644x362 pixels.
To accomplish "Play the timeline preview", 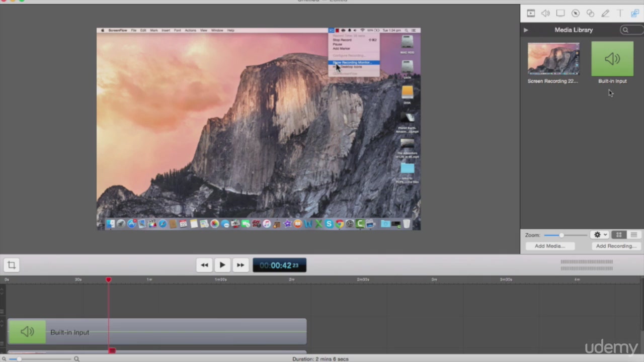I will (x=222, y=265).
